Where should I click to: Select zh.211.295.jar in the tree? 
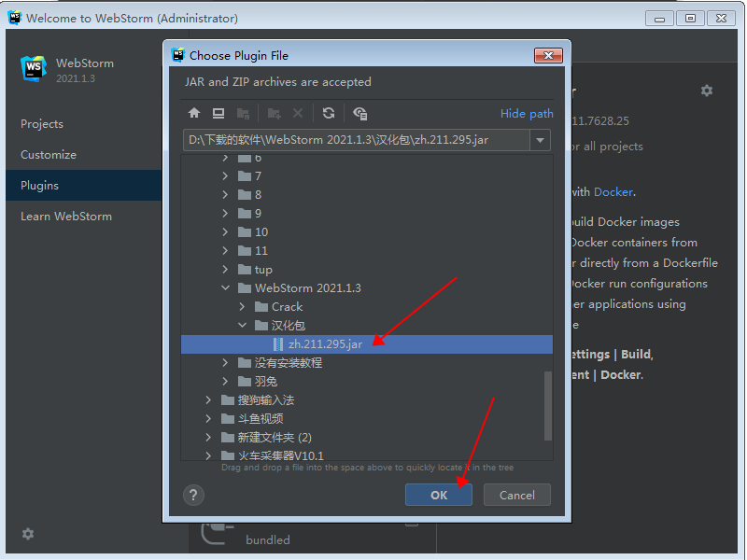367,344
